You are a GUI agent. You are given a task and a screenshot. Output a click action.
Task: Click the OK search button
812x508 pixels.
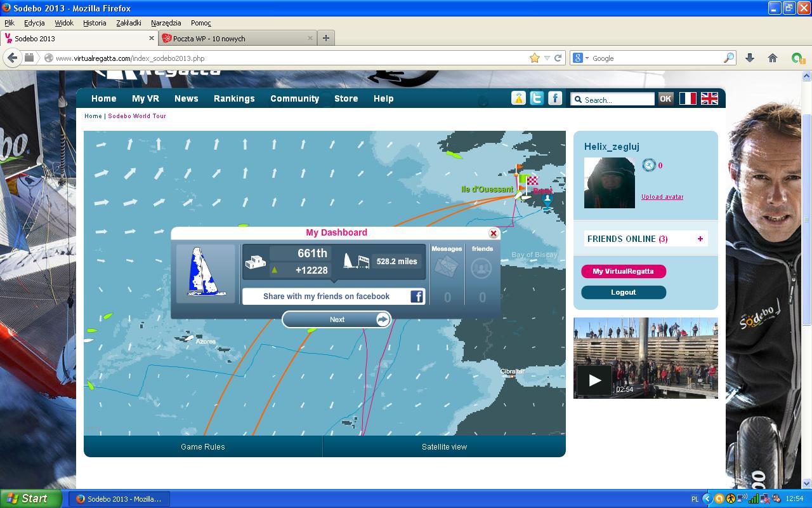tap(665, 98)
